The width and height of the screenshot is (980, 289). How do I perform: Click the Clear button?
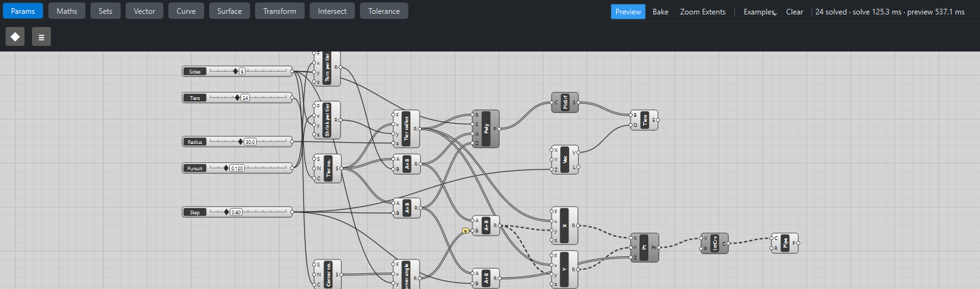click(x=795, y=11)
